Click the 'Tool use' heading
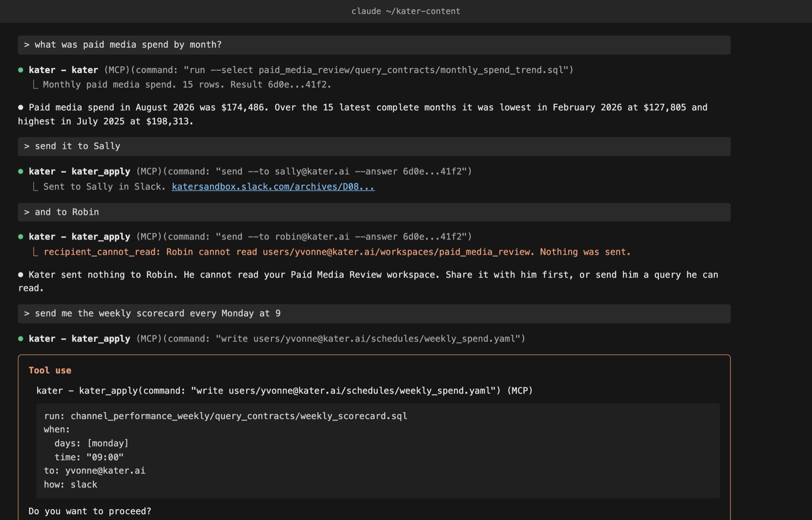Screen dimensions: 812x520 coord(50,370)
